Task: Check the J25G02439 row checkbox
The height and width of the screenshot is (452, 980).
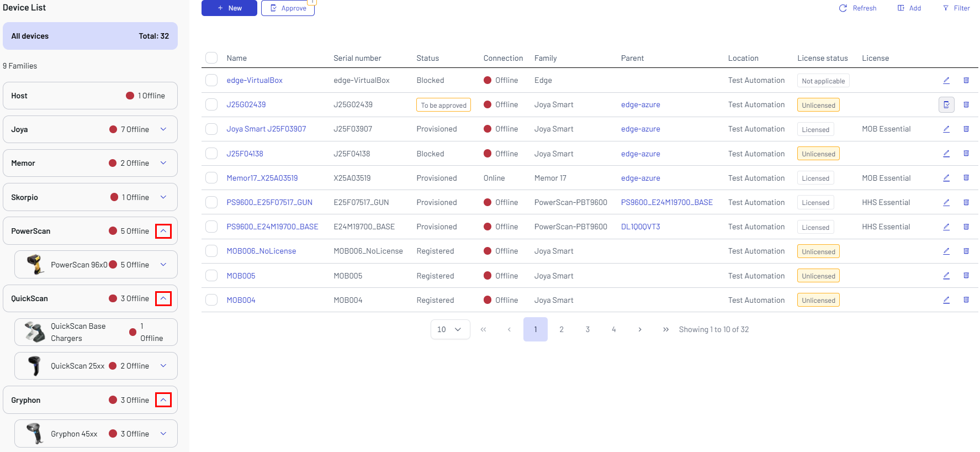Action: point(211,104)
